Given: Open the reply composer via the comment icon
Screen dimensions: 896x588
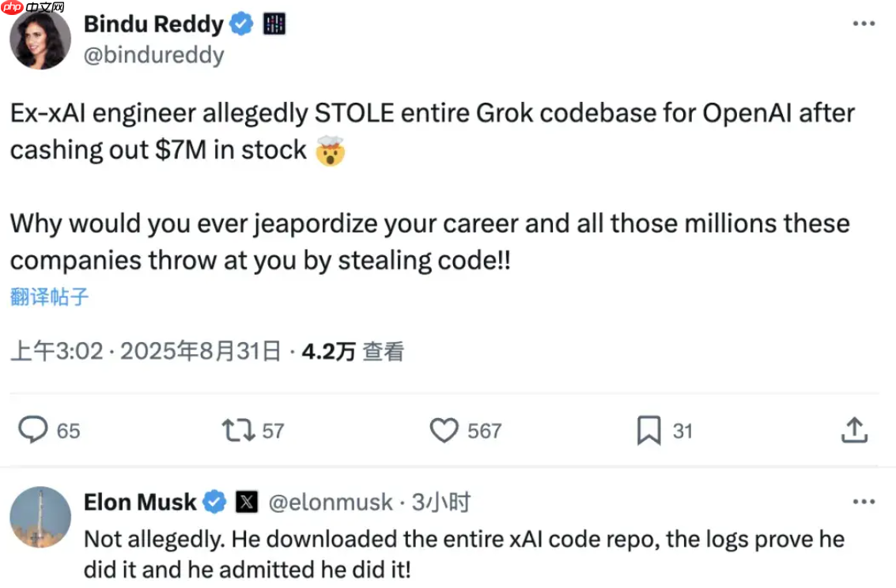Looking at the screenshot, I should tap(32, 431).
